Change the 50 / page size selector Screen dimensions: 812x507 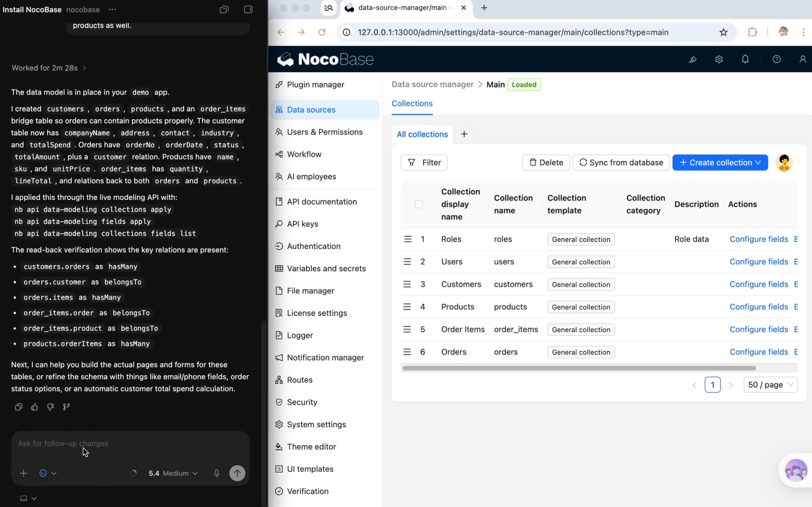point(770,385)
